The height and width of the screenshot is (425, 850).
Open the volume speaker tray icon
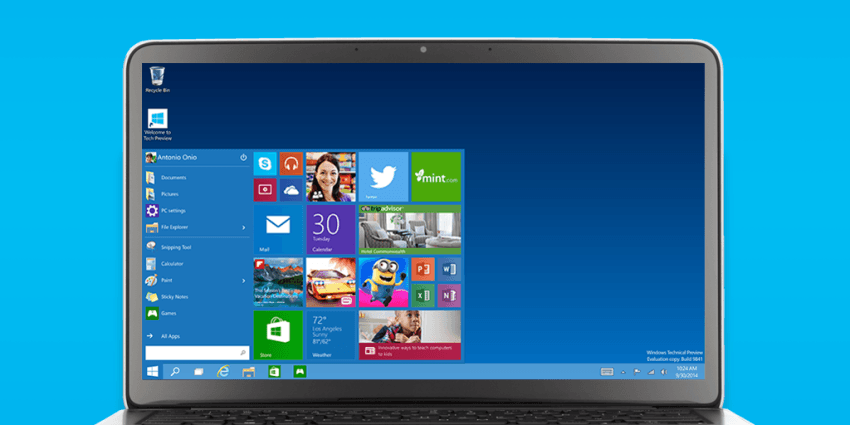tap(664, 372)
